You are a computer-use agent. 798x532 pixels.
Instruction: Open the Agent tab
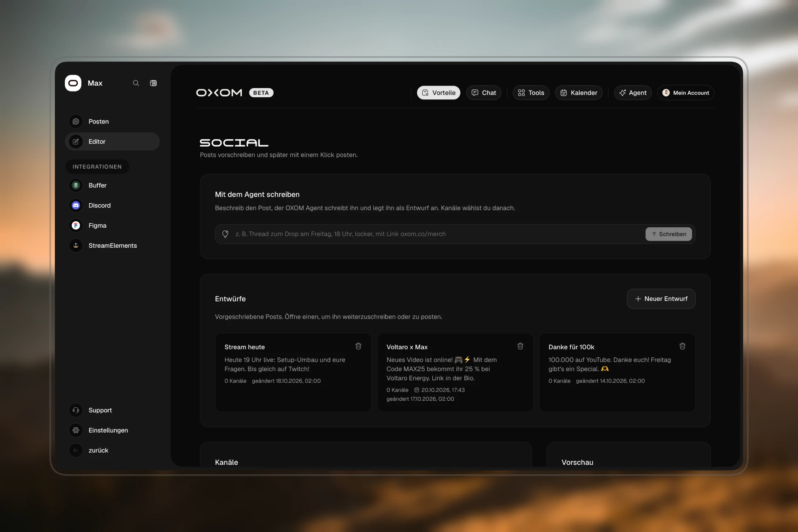633,93
